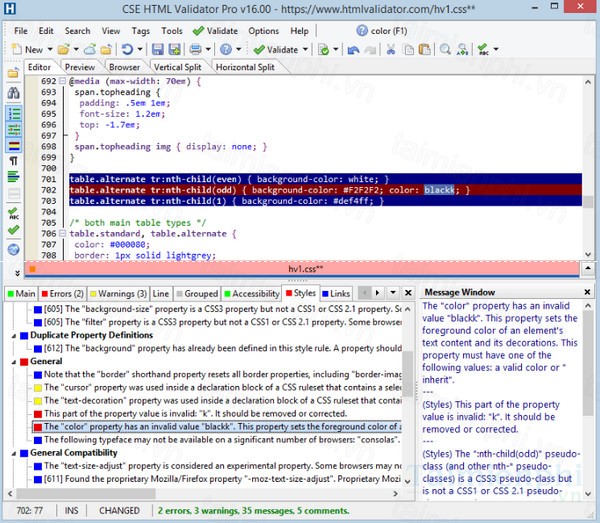Click the toolbar Validate button

(x=276, y=50)
